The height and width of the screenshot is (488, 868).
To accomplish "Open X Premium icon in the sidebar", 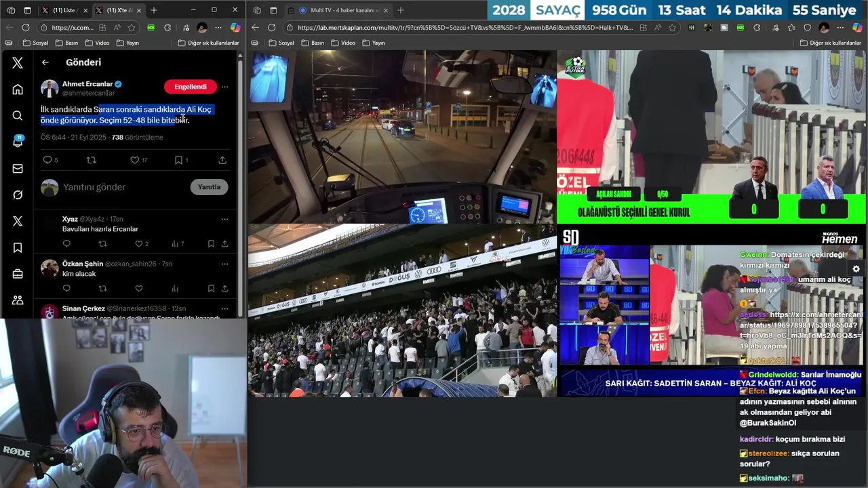I will point(18,221).
